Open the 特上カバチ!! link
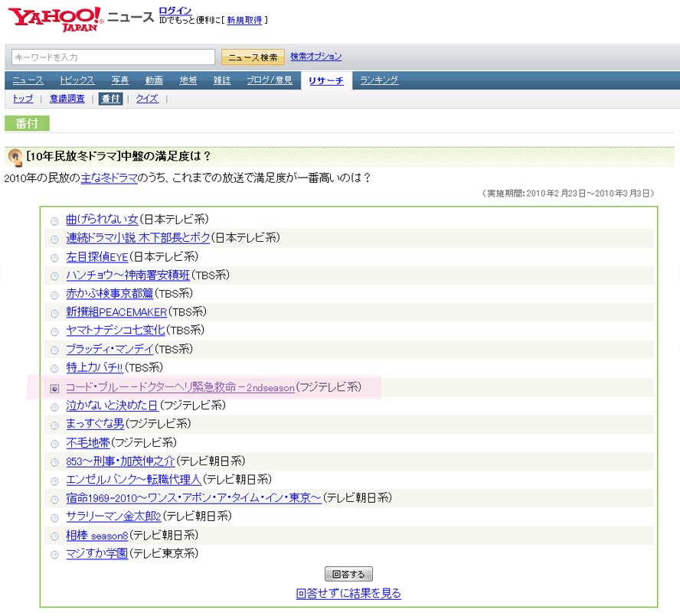 [x=94, y=367]
